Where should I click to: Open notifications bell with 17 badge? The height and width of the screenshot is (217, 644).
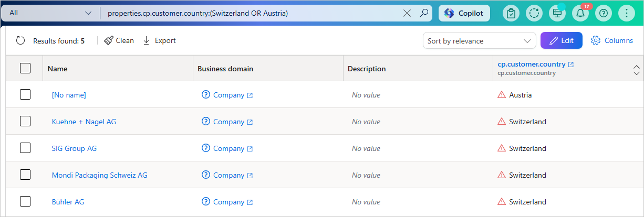point(580,13)
